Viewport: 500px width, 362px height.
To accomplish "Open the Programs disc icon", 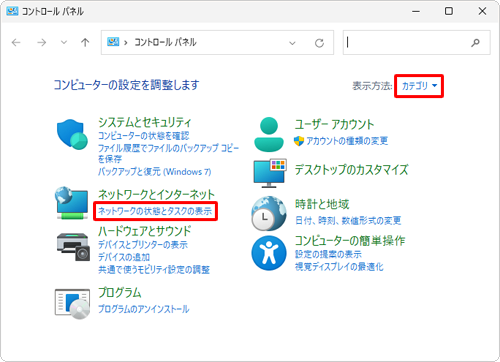I will [72, 304].
